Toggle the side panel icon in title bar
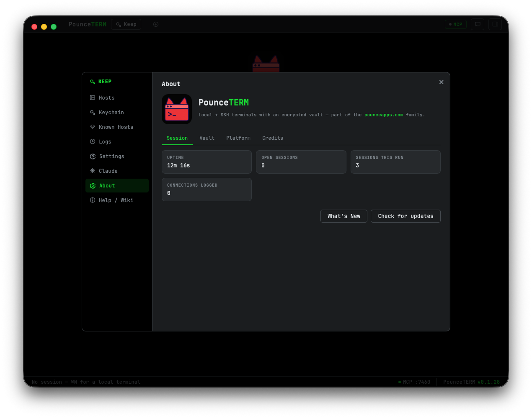 [495, 24]
